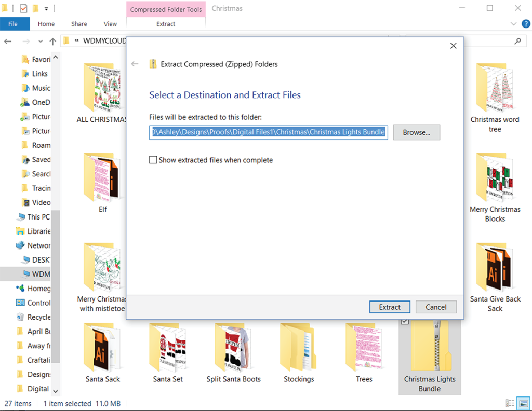The image size is (532, 411).
Task: Select Network in navigation pane
Action: pyautogui.click(x=34, y=245)
